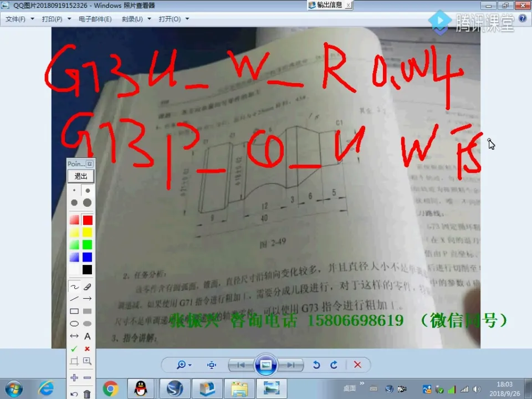Viewport: 532px width, 399px height.
Task: Choose the arrow drawing tool
Action: [x=88, y=298]
